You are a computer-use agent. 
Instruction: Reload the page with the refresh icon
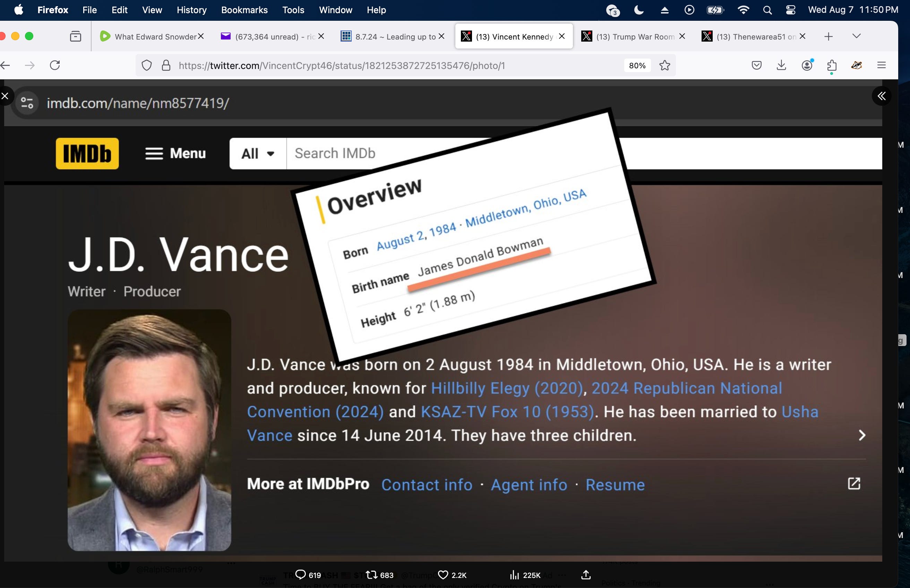coord(55,65)
